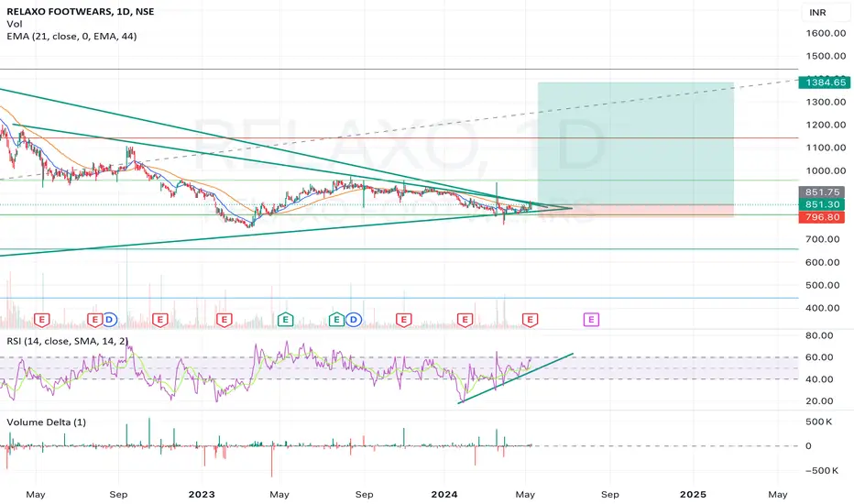
Task: Select the red earnings marker around Nov 2023
Action: (403, 319)
